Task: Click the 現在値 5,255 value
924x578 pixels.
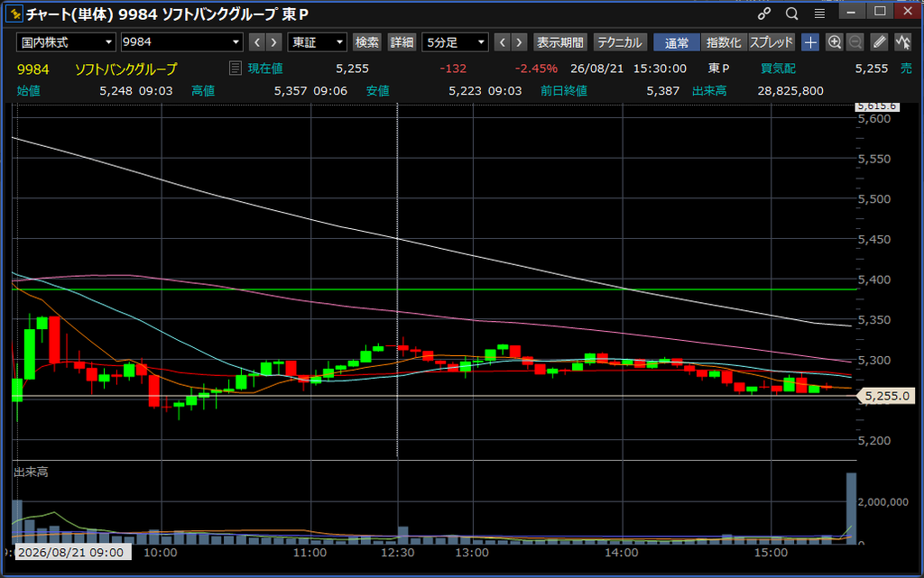Action: coord(353,69)
